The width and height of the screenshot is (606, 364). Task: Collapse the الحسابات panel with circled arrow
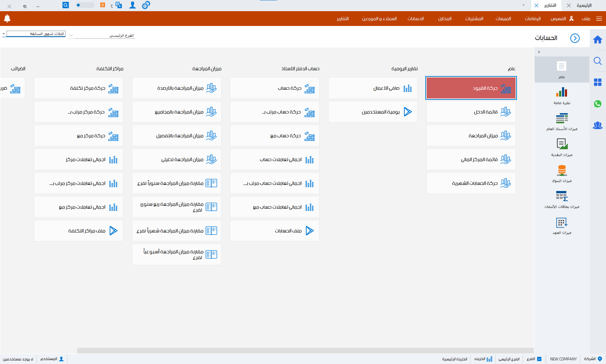[x=575, y=38]
